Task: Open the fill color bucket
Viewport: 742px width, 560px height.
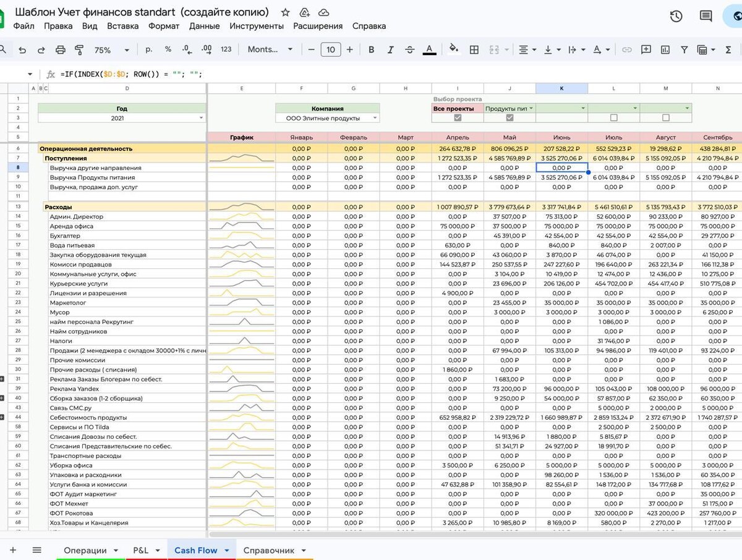Action: pyautogui.click(x=454, y=50)
